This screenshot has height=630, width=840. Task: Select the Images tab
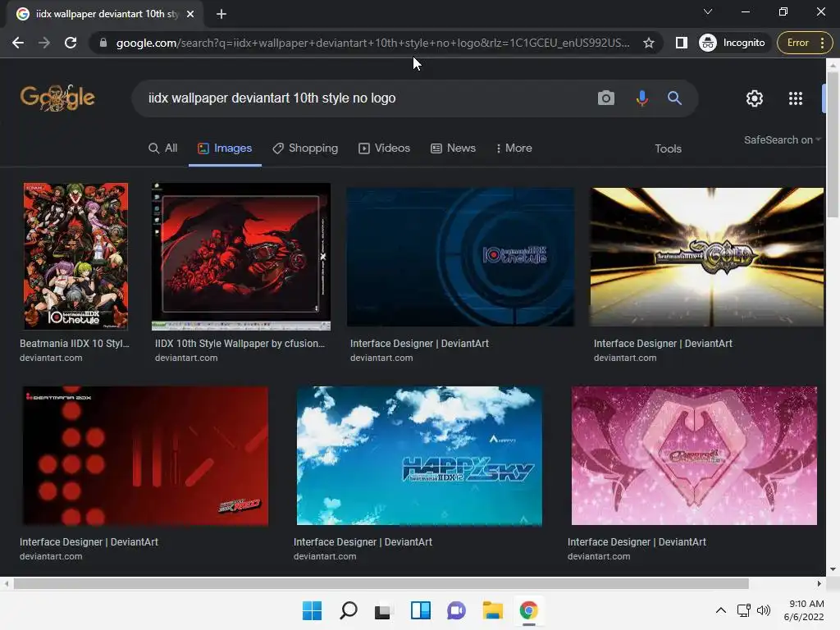(x=225, y=148)
